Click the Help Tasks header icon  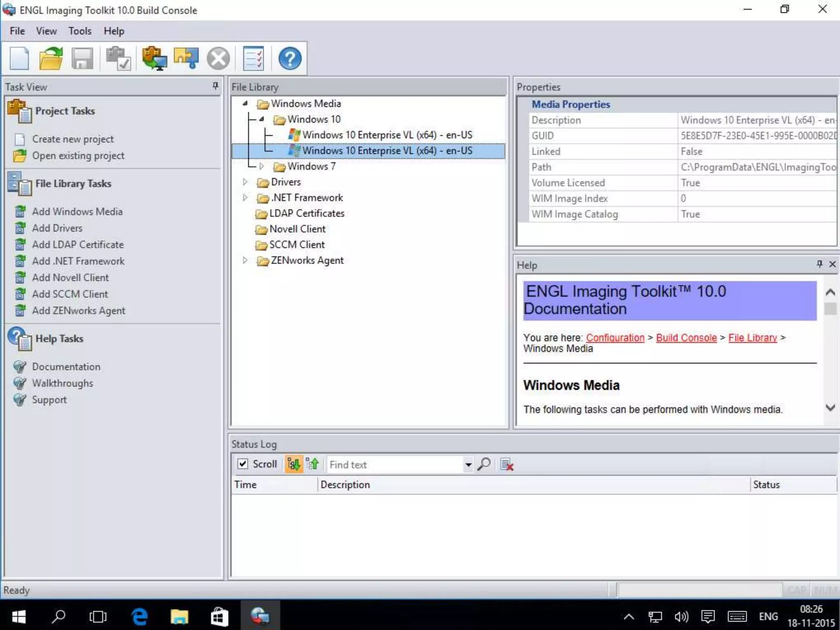click(x=19, y=339)
